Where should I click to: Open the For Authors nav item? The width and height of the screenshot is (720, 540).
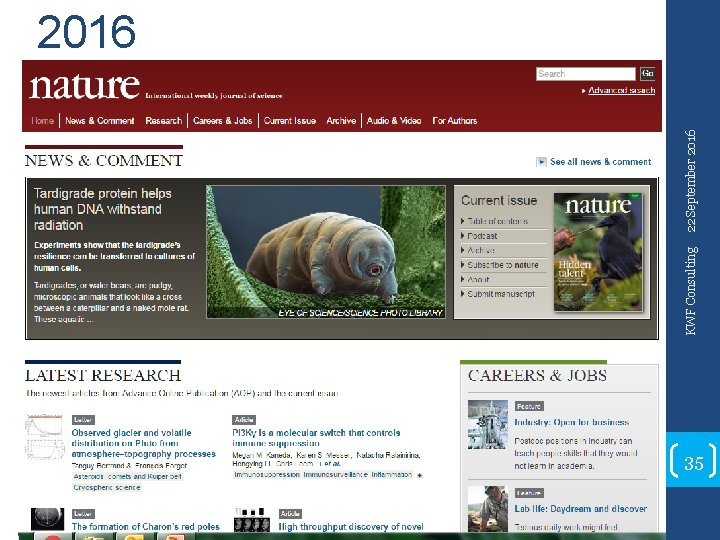tap(455, 121)
